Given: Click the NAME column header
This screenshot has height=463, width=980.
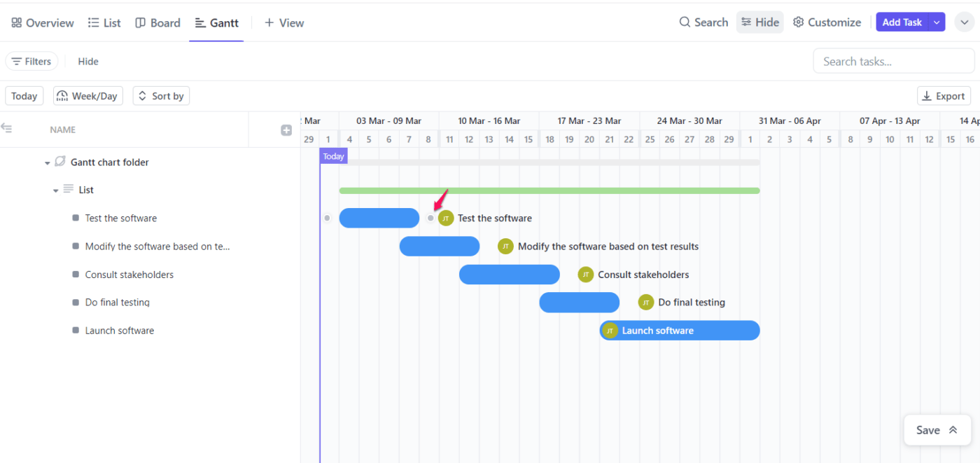Looking at the screenshot, I should click(x=63, y=130).
